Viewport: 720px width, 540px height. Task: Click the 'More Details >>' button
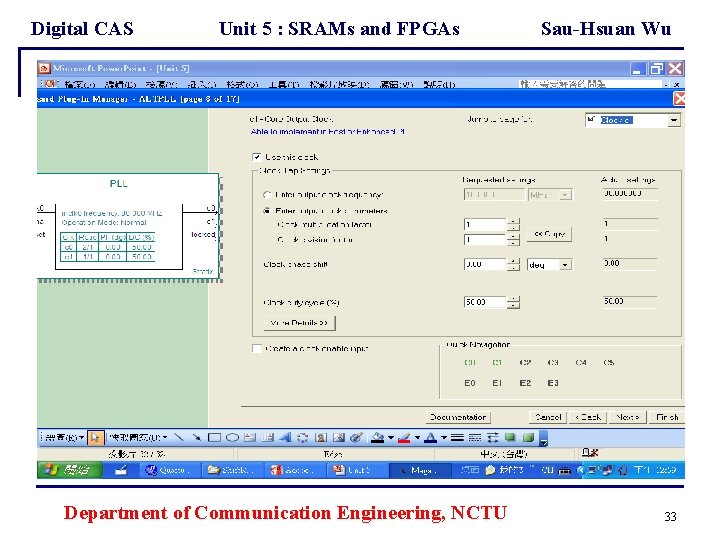click(x=299, y=323)
